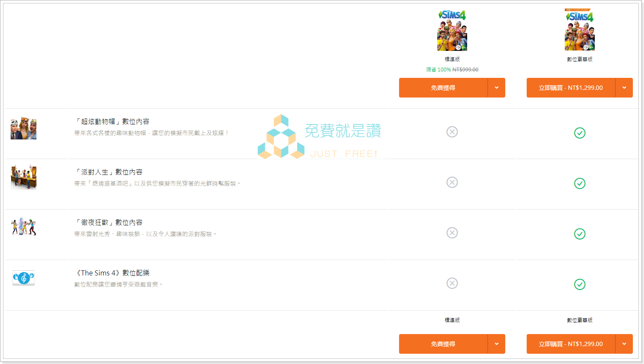The width and height of the screenshot is (644, 364).
Task: Click the green checkmark in the 超炫動物帽 row
Action: 580,133
